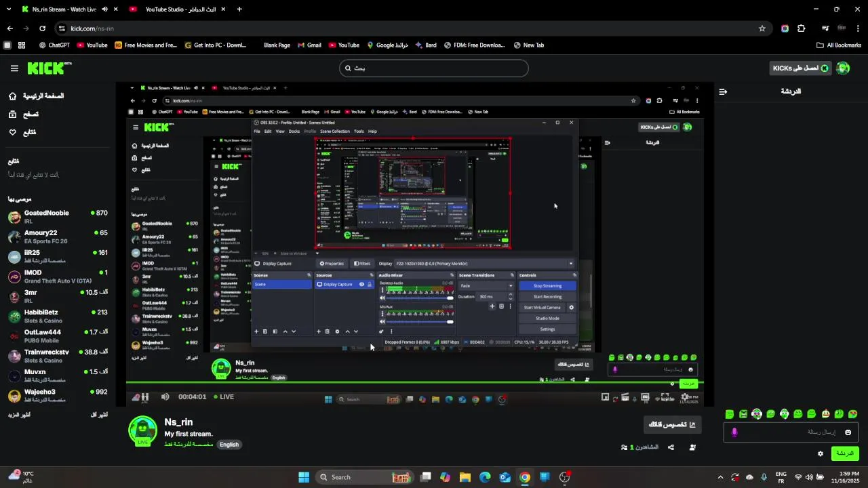The height and width of the screenshot is (488, 868).
Task: Mute audio on the Ns_rin Stream tab
Action: tap(104, 9)
